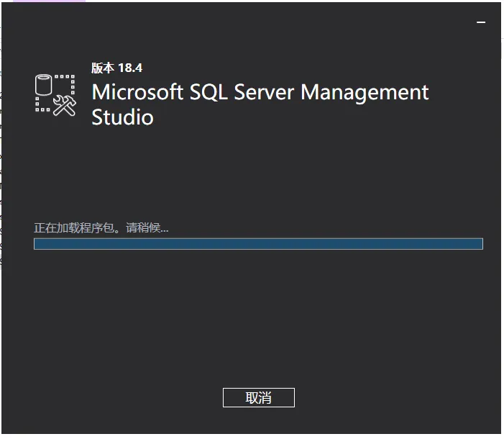This screenshot has height=439, width=504.
Task: Click the package loading progress bar
Action: click(258, 244)
